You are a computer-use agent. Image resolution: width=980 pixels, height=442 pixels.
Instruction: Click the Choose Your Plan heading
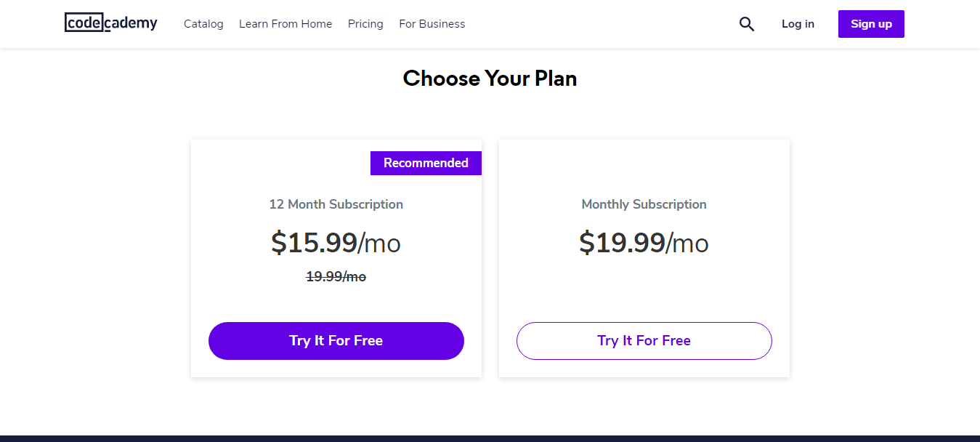(490, 78)
